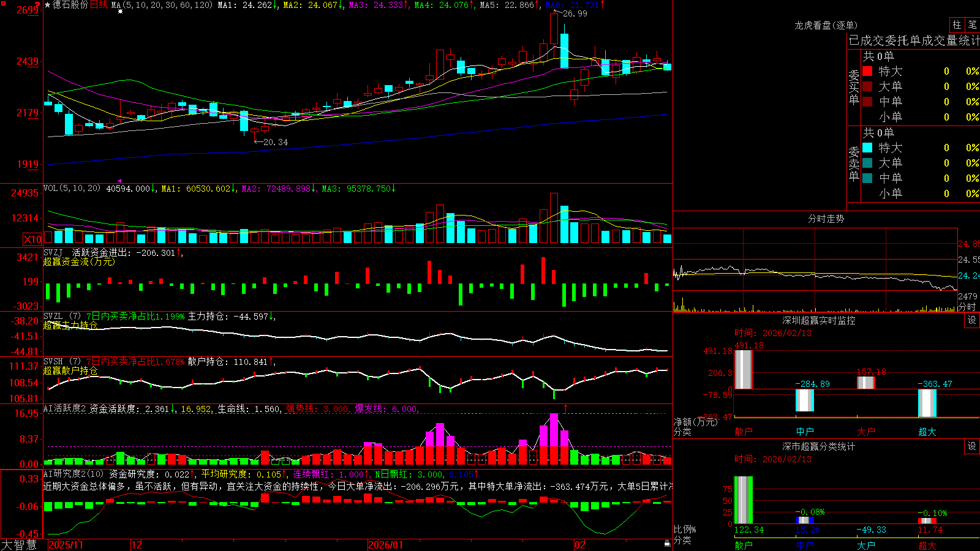980x551 pixels.
Task: Click the dark red 中单 buy-order swatch
Action: tap(867, 102)
